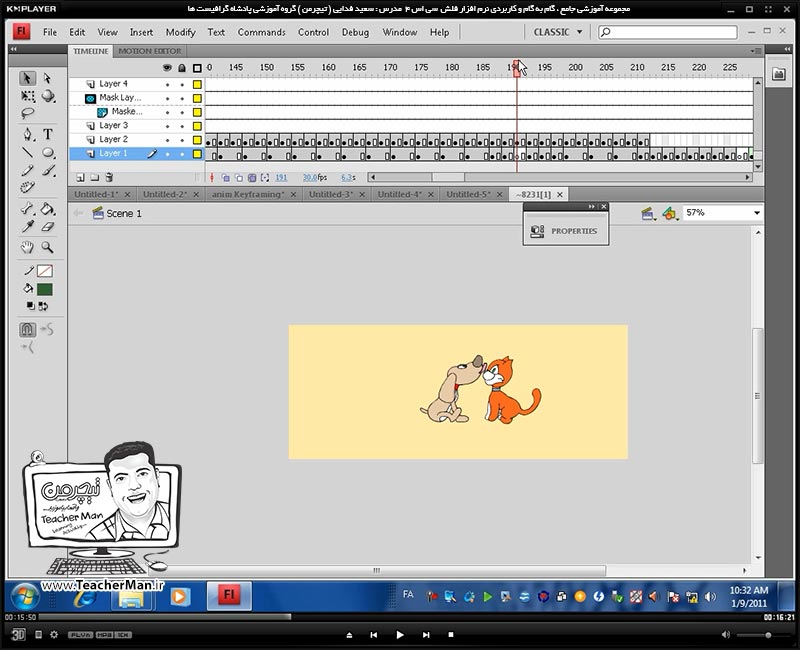Select the Free Transform tool
Screen dimensions: 800x650
click(28, 96)
